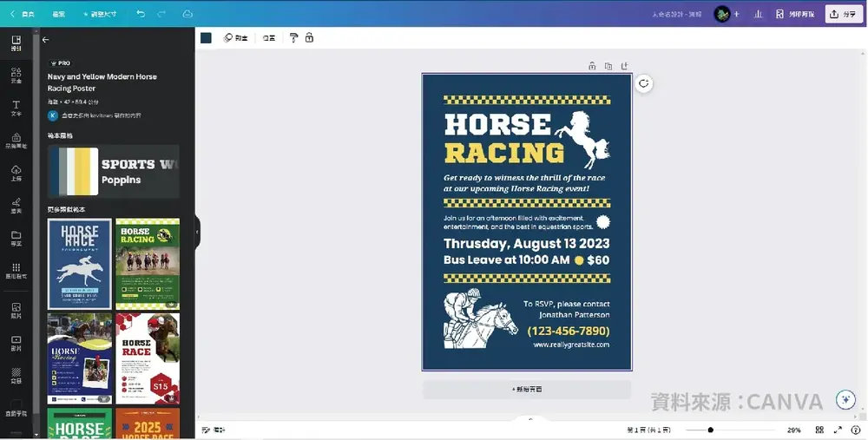Click the round refresh button beside the poster
This screenshot has height=440, width=868.
tap(643, 83)
